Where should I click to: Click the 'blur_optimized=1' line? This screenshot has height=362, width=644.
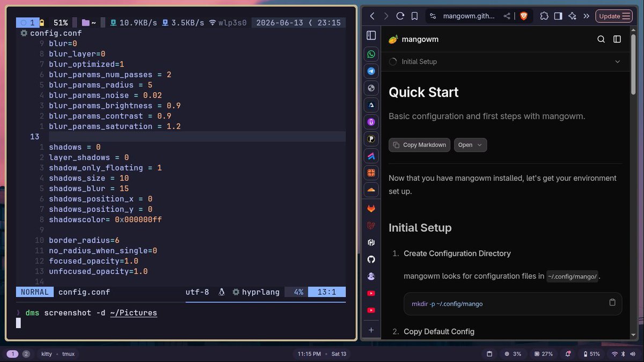86,64
